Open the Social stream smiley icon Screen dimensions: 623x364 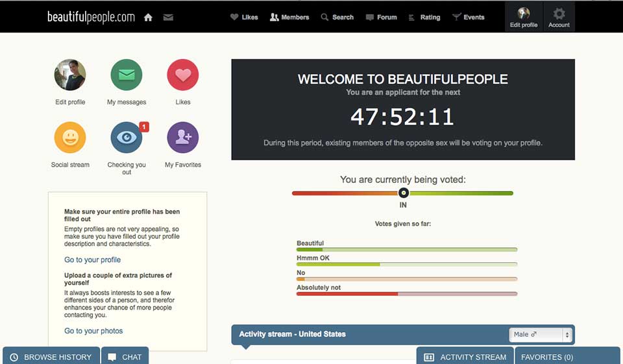pyautogui.click(x=70, y=138)
